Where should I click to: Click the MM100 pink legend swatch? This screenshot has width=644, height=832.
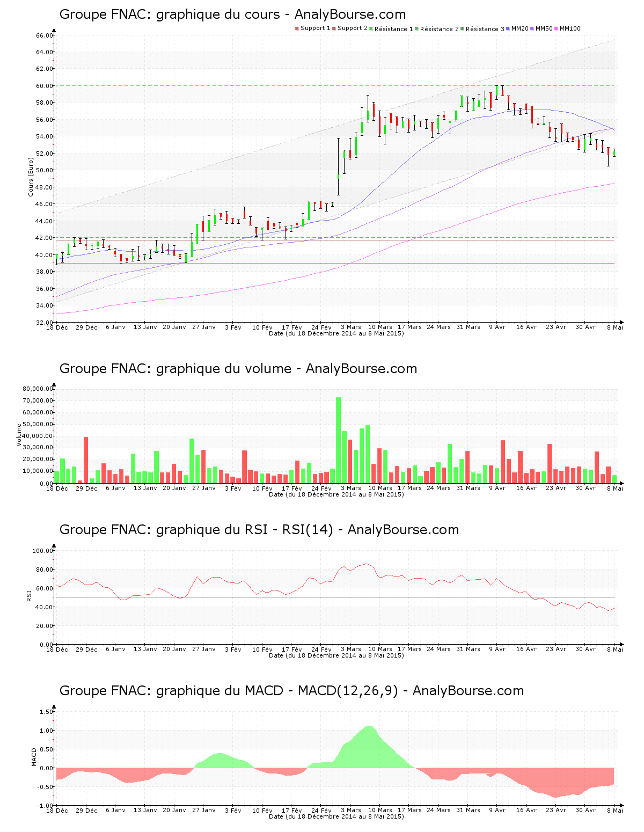click(x=556, y=28)
